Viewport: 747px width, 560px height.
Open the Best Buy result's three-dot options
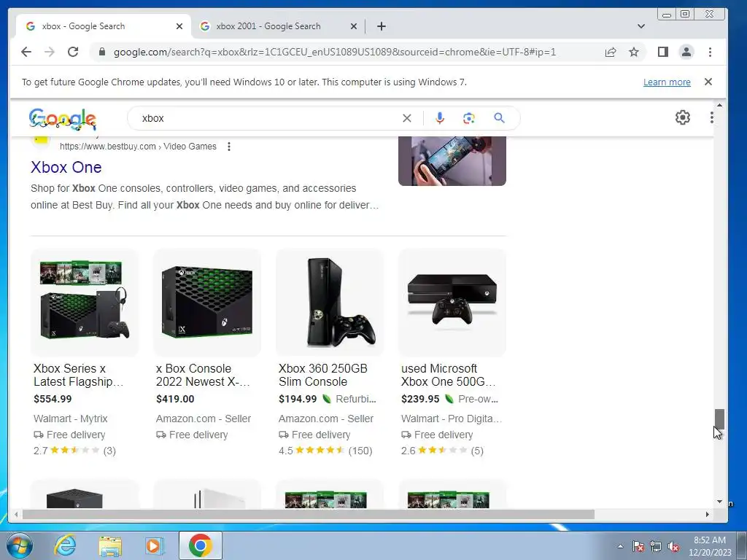pos(229,146)
